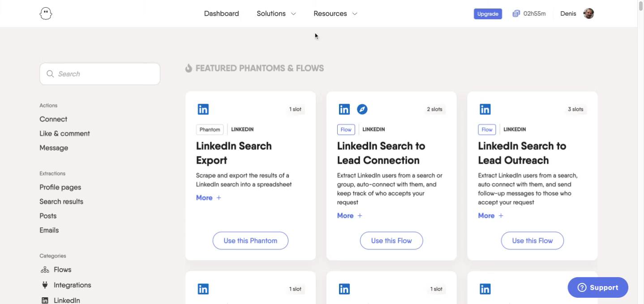Click the 1 slot badge on Search Export

coord(295,109)
